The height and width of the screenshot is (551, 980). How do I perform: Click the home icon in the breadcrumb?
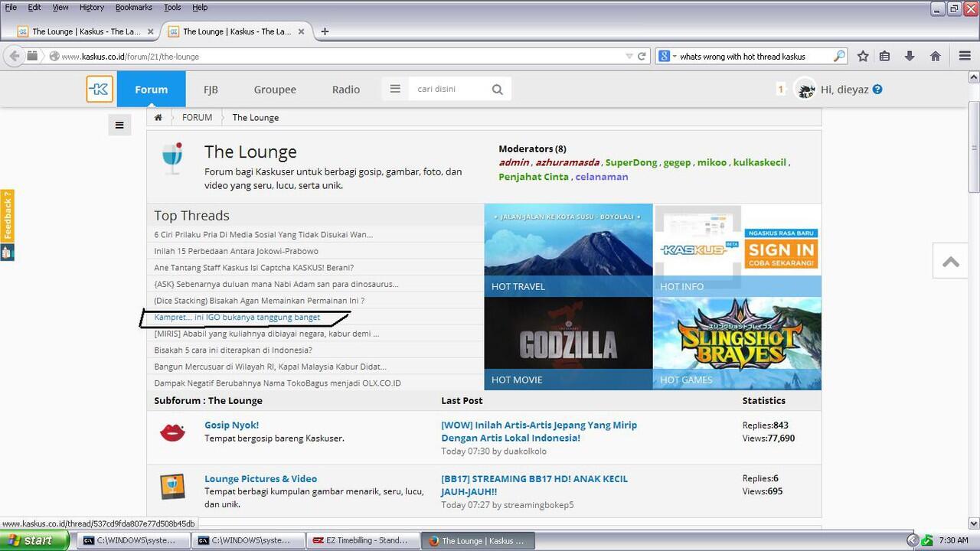[158, 117]
